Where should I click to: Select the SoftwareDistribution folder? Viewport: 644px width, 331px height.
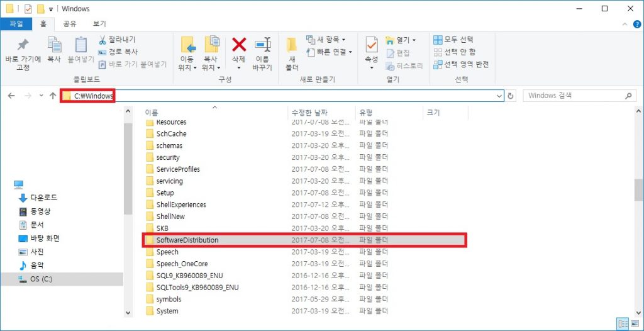click(x=187, y=240)
